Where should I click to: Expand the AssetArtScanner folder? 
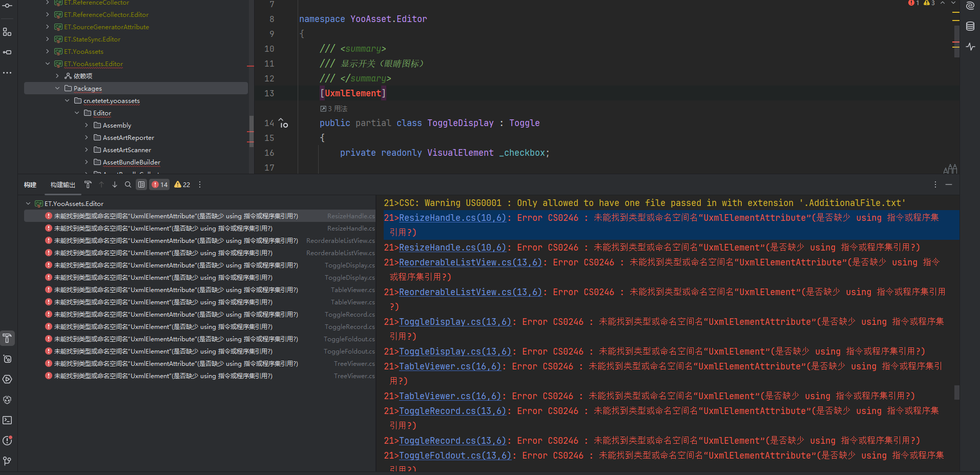87,150
